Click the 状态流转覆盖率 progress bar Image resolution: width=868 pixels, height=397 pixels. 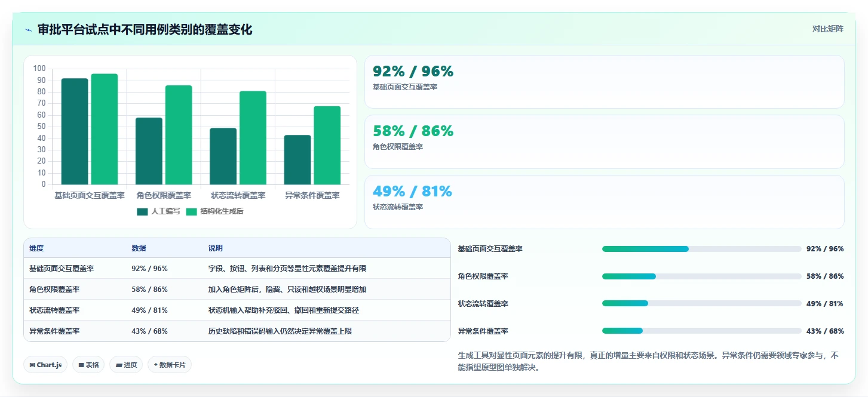(x=701, y=303)
